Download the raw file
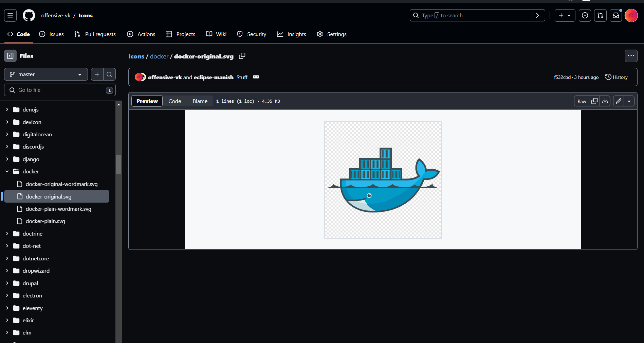 click(605, 101)
